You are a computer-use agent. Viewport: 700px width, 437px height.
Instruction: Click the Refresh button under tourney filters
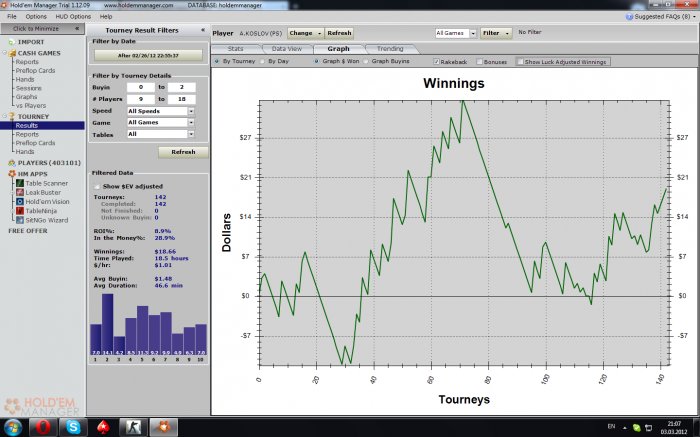click(183, 152)
